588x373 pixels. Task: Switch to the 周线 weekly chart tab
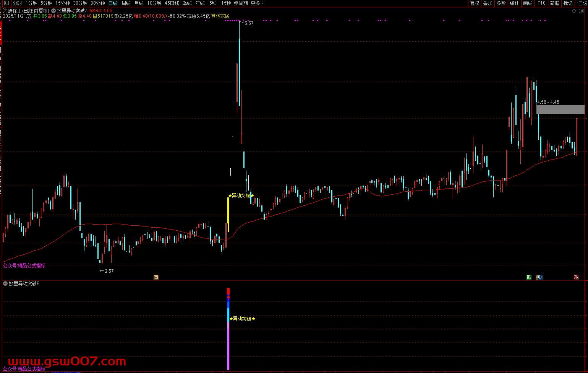tap(126, 3)
